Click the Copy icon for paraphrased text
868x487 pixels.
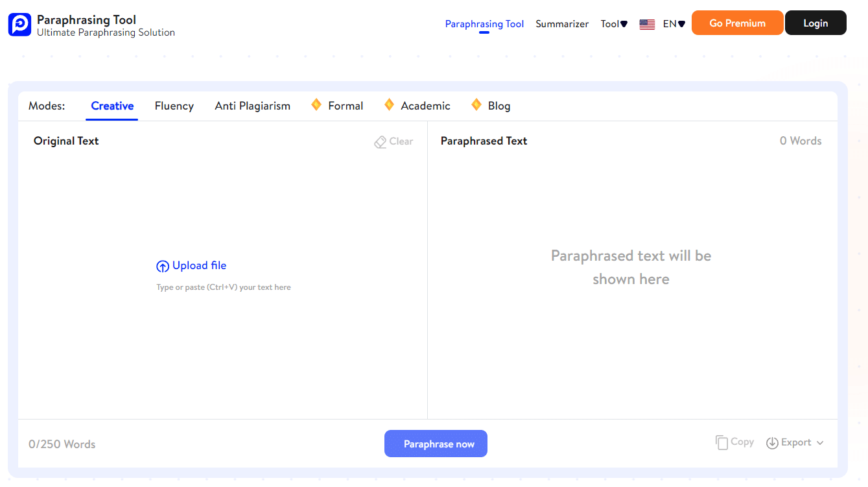click(722, 442)
